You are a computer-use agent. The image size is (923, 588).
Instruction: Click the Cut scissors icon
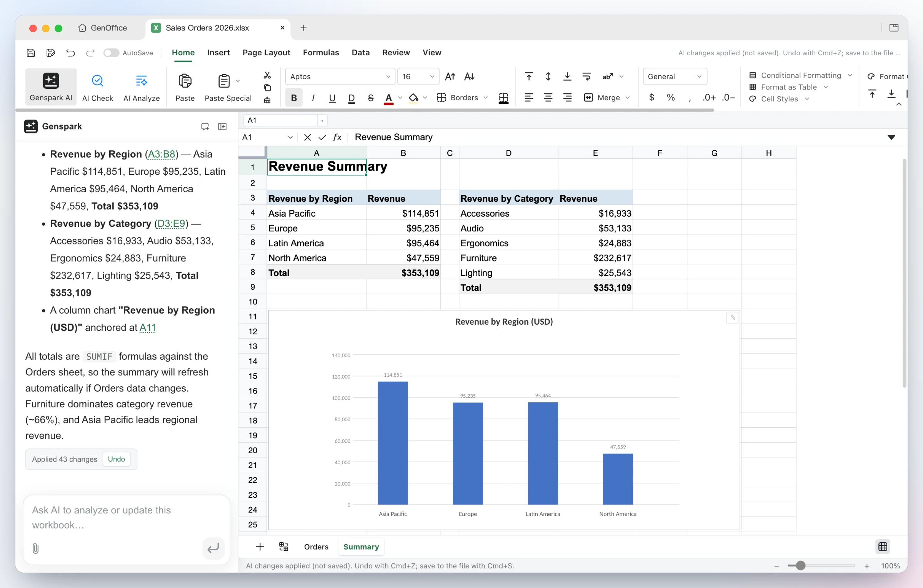click(267, 75)
